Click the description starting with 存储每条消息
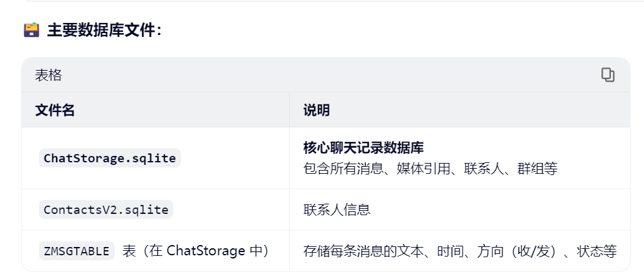Image resolution: width=644 pixels, height=275 pixels. click(460, 251)
